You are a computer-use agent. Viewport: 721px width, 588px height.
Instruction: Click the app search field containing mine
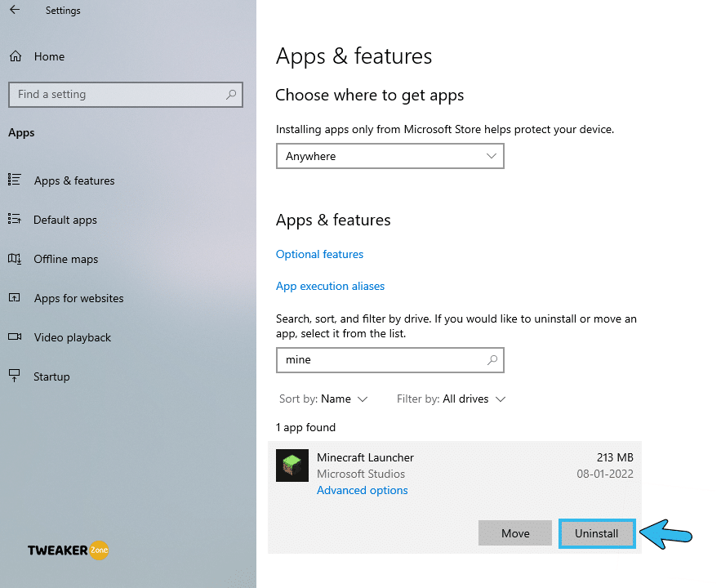pos(390,359)
